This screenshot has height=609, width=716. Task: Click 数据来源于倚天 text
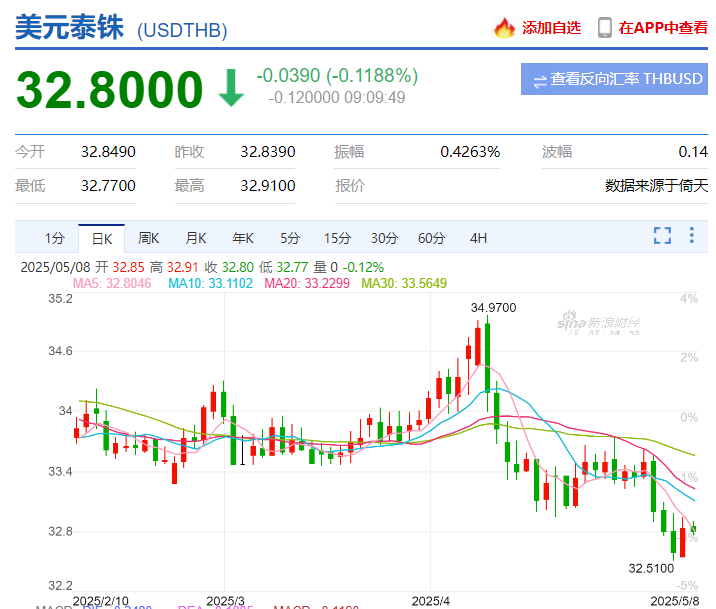pos(656,186)
